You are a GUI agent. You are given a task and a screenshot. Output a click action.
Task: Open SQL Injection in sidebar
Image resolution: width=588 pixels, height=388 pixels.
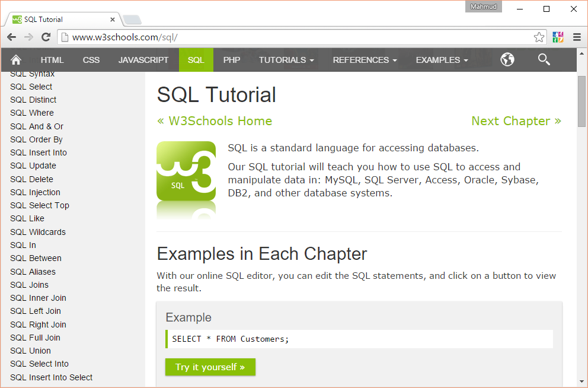35,192
